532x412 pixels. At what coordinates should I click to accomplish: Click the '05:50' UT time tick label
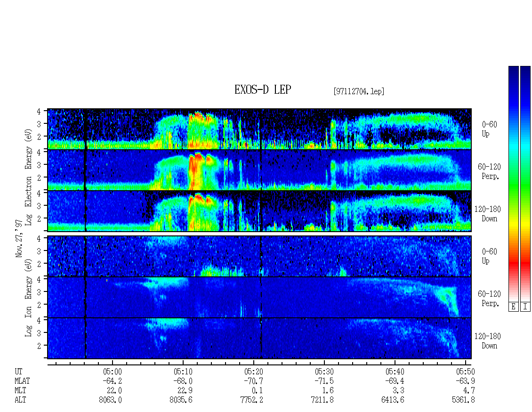tap(465, 372)
